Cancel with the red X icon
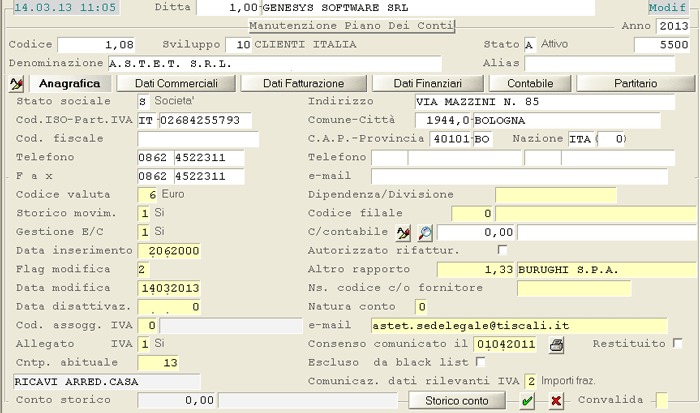Viewport: 700px width, 413px height. (x=555, y=401)
